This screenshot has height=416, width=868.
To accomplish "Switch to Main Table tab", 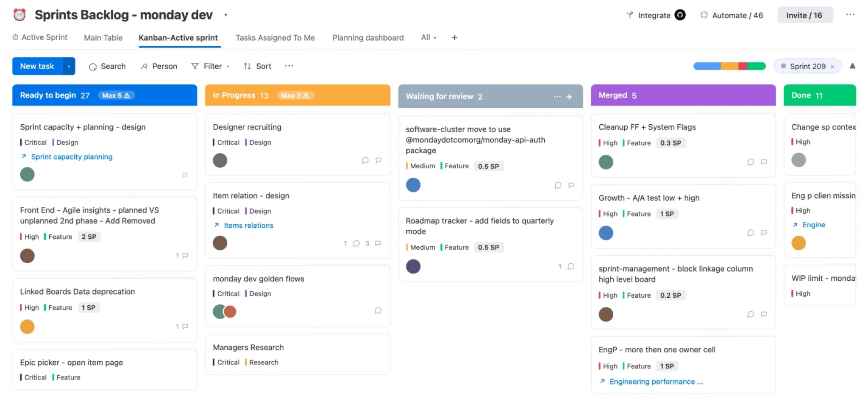I will click(x=103, y=37).
